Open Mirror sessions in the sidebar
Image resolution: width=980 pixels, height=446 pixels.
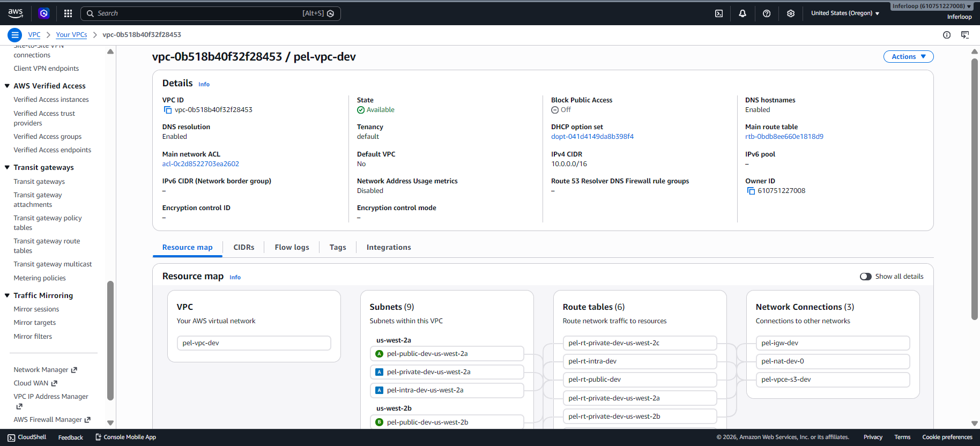36,309
